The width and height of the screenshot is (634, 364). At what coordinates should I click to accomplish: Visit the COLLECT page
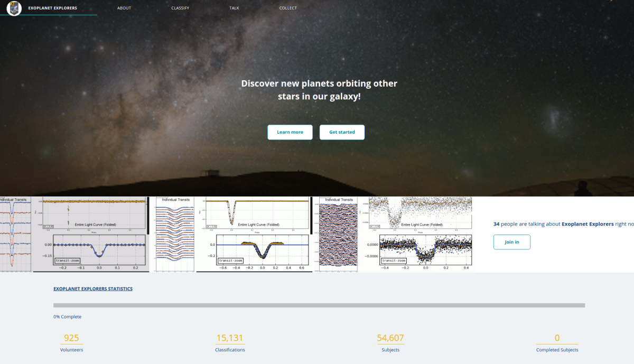287,8
